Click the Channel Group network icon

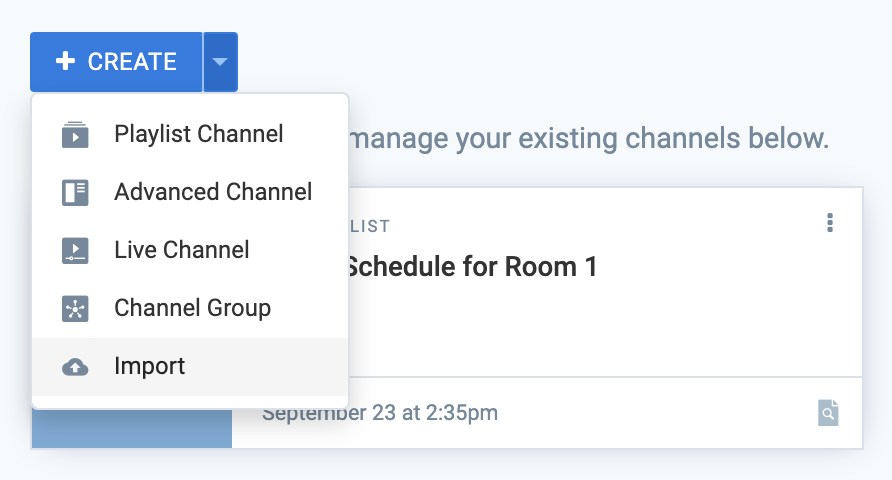pyautogui.click(x=75, y=309)
